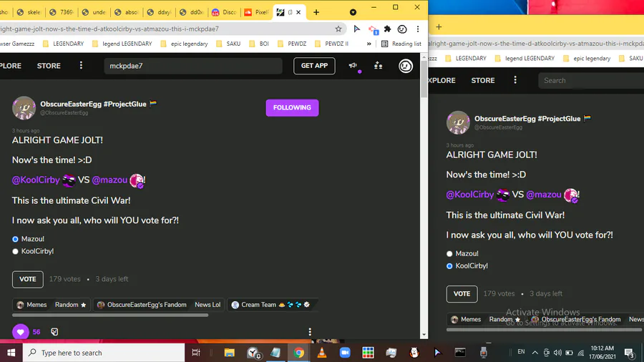Click the horizontal scrollbar under the community tags
644x362 pixels.
point(110,315)
